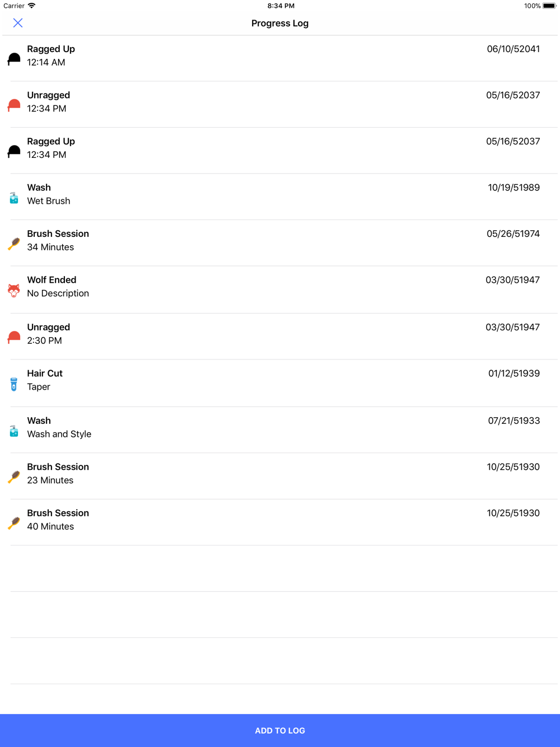560x747 pixels.
Task: Select the Progress Log title
Action: pyautogui.click(x=280, y=23)
